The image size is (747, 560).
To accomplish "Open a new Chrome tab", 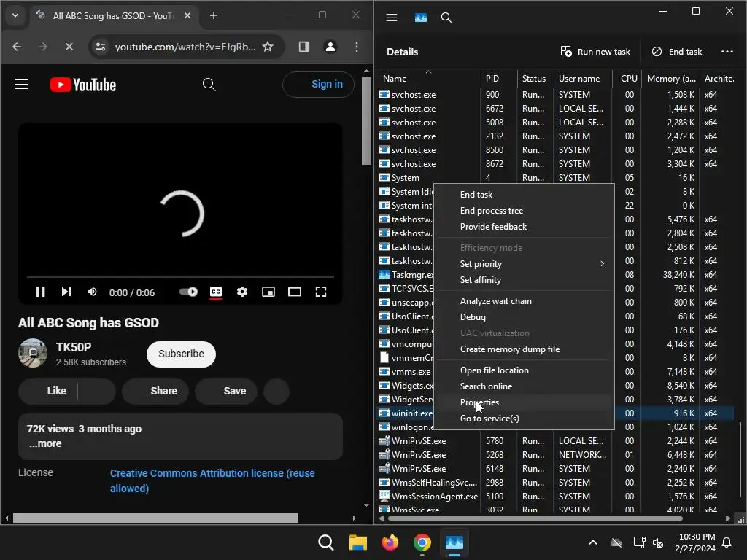I will (214, 16).
